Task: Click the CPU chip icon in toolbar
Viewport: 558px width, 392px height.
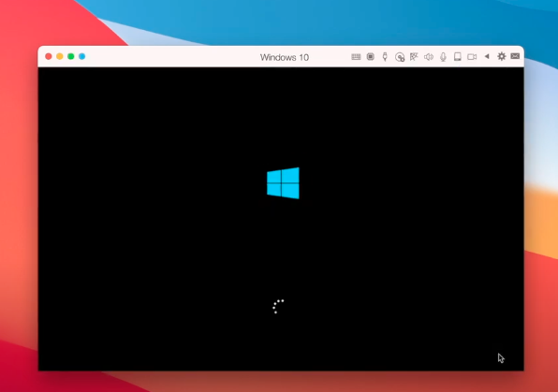Action: (371, 56)
